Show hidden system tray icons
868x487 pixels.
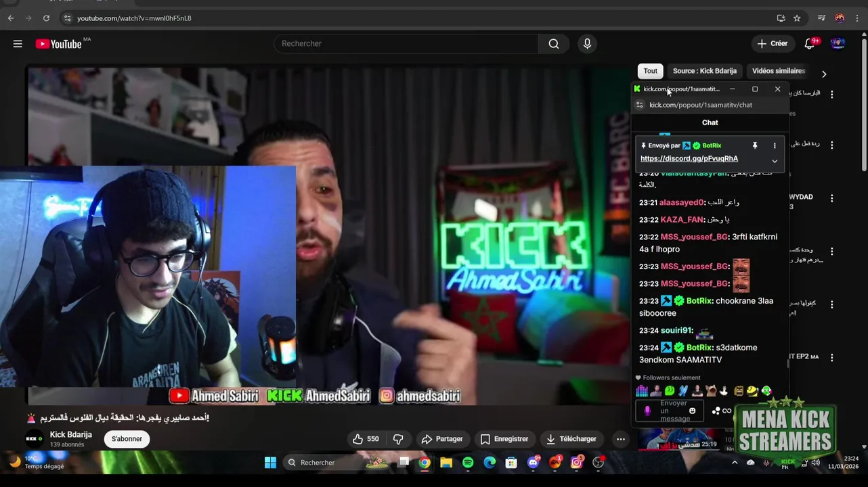[x=735, y=463]
